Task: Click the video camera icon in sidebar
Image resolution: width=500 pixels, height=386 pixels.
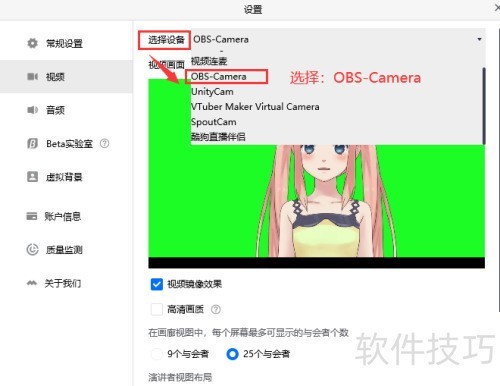Action: pyautogui.click(x=32, y=77)
